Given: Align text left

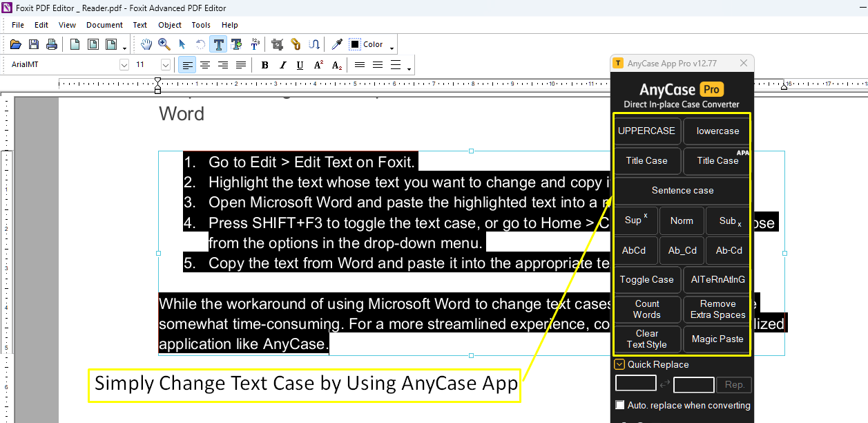Looking at the screenshot, I should point(187,65).
